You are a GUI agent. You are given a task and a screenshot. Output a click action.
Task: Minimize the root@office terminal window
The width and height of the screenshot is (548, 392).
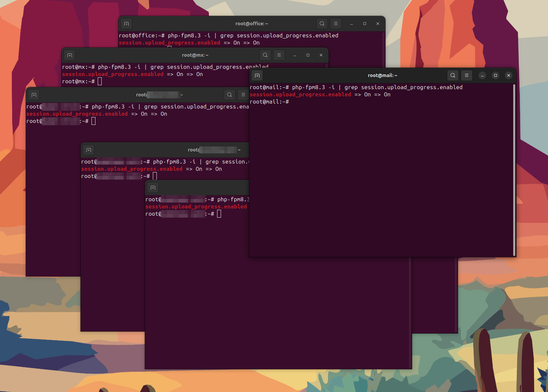pos(352,24)
